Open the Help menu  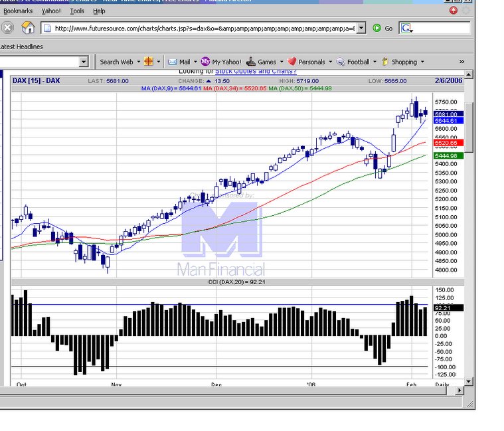click(99, 11)
